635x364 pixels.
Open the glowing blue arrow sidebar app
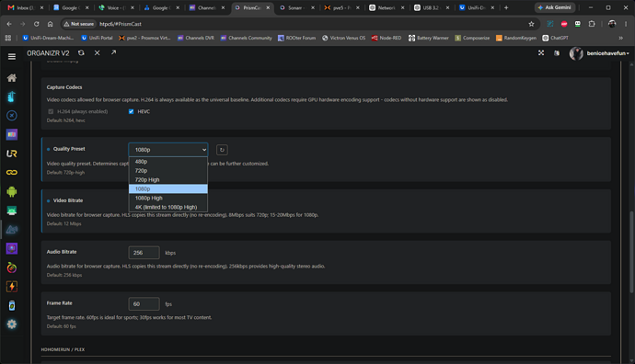[x=12, y=97]
